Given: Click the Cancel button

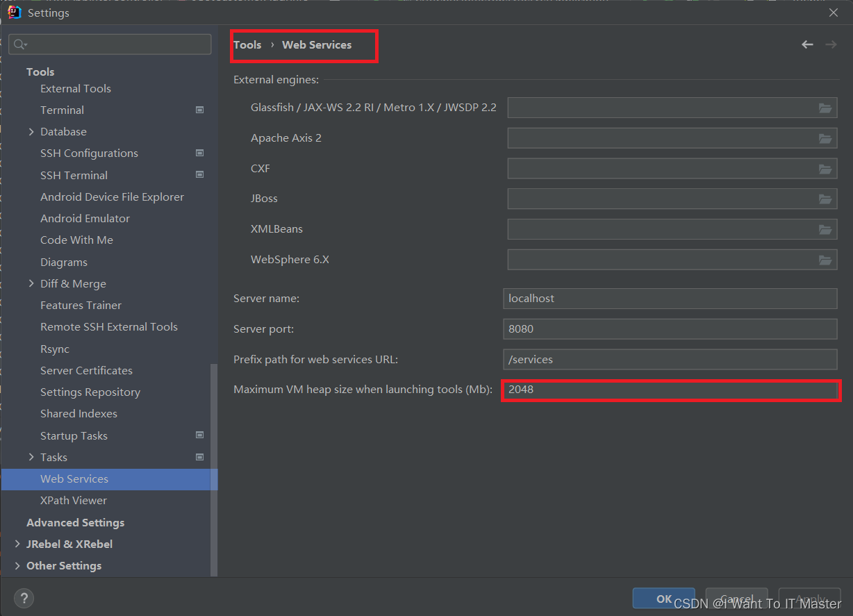Looking at the screenshot, I should (x=736, y=598).
